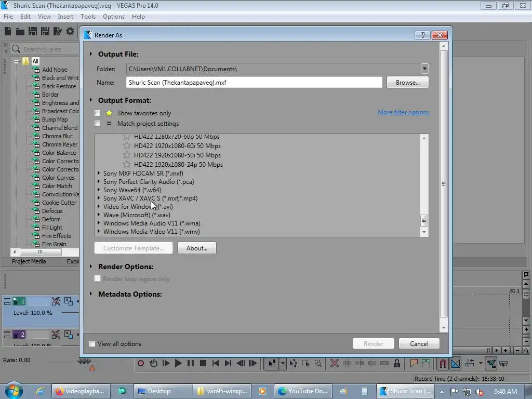
Task: Open Windows Start button
Action: [13, 391]
